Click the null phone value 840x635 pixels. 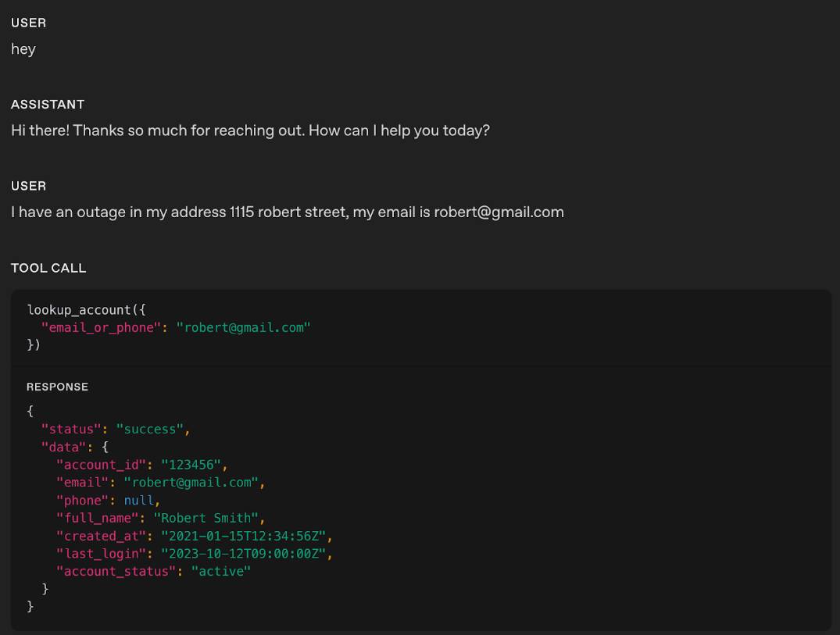tap(139, 501)
